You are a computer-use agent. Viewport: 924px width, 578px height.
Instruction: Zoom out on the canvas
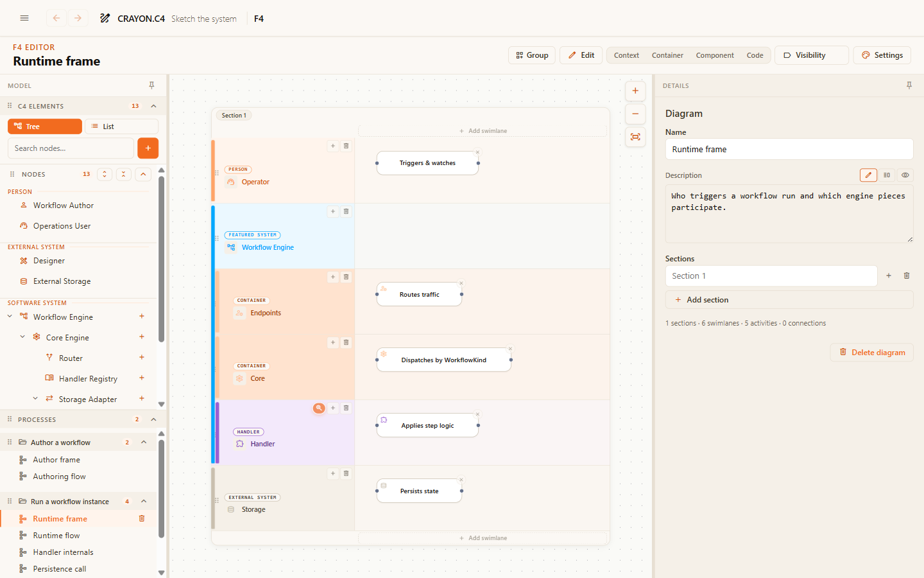(x=635, y=114)
